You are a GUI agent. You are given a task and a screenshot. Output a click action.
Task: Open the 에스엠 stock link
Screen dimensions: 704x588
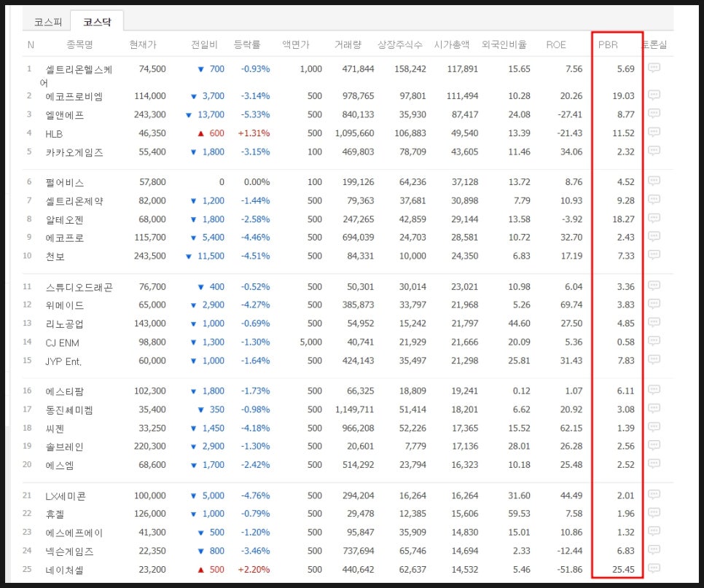60,466
